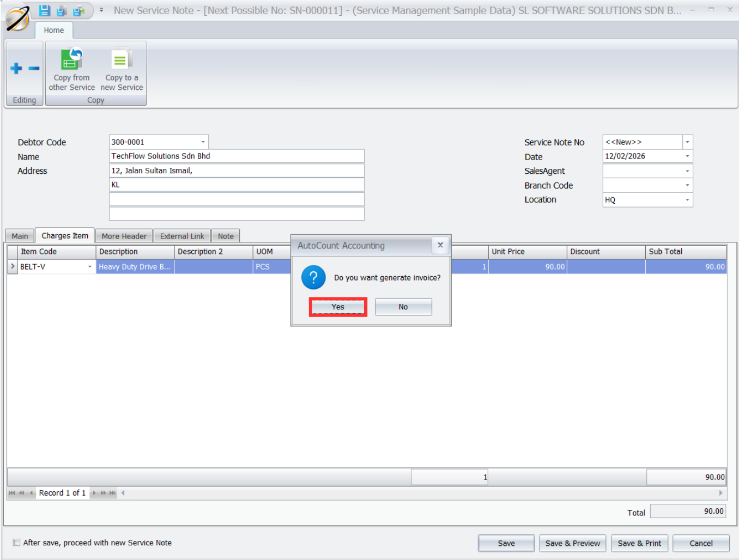Open the AutoCount application logo menu
Viewport: 739px width, 560px height.
tap(17, 19)
